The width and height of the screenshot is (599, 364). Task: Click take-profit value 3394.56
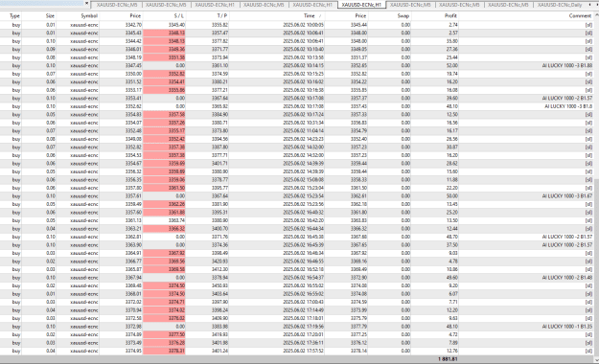tap(220, 139)
